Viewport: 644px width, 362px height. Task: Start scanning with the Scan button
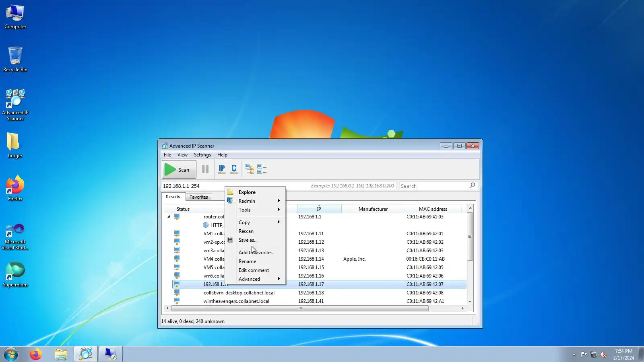tap(179, 169)
